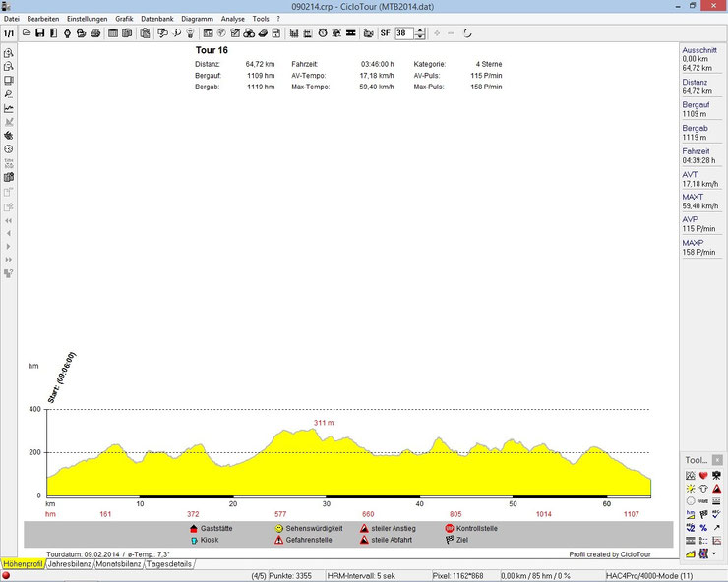Open the Tools menu
This screenshot has width=728, height=582.
[261, 19]
